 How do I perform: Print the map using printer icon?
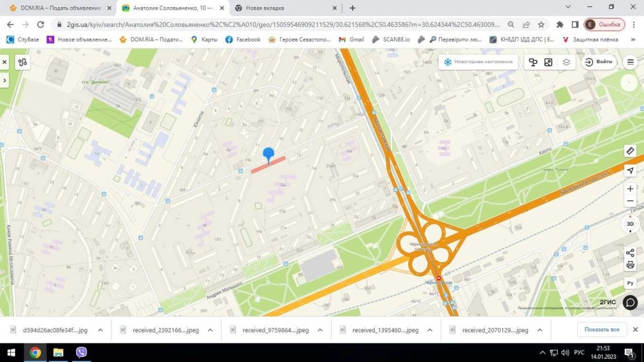[630, 265]
